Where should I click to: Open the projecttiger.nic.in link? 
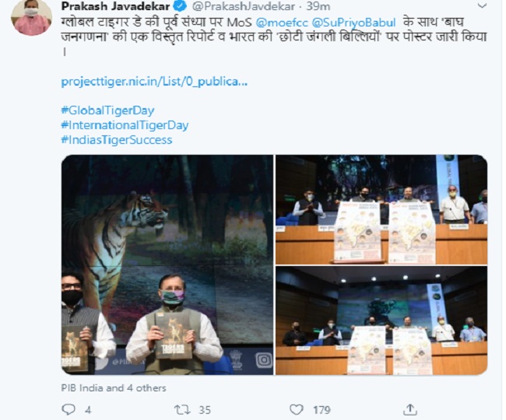click(x=154, y=82)
